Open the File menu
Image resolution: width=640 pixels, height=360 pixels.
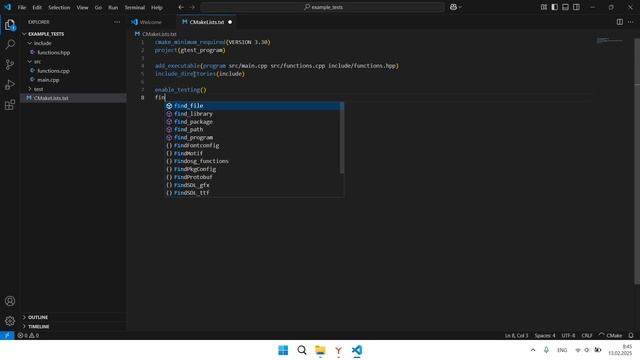tap(22, 7)
